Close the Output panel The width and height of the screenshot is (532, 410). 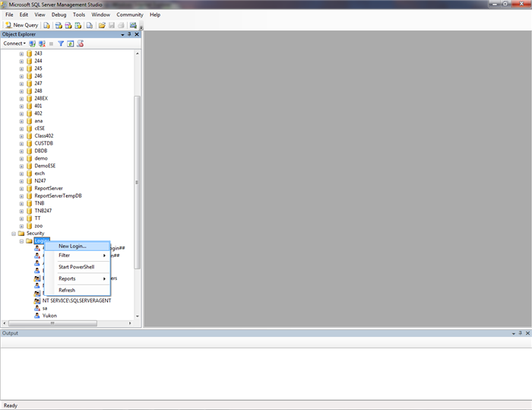[x=527, y=333]
